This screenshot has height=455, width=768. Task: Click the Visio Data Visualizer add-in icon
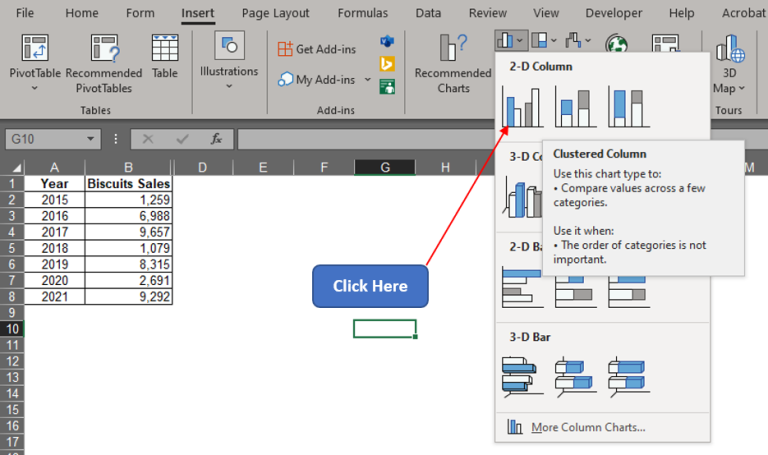pyautogui.click(x=387, y=41)
